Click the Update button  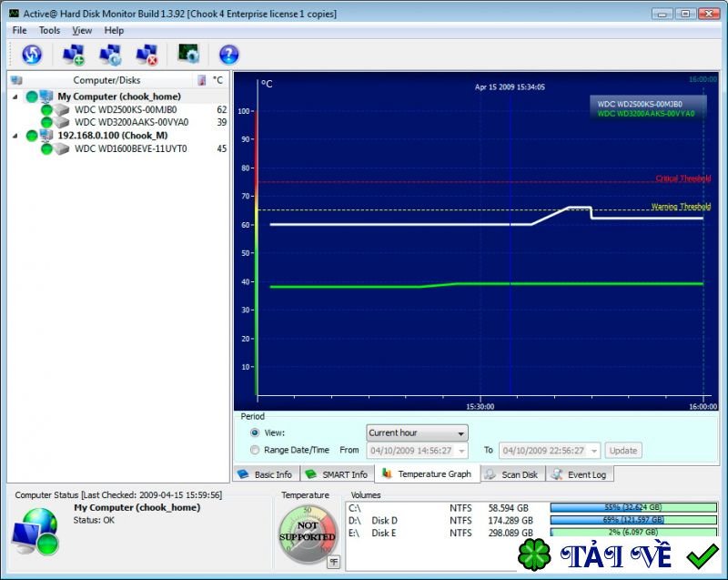tap(623, 451)
